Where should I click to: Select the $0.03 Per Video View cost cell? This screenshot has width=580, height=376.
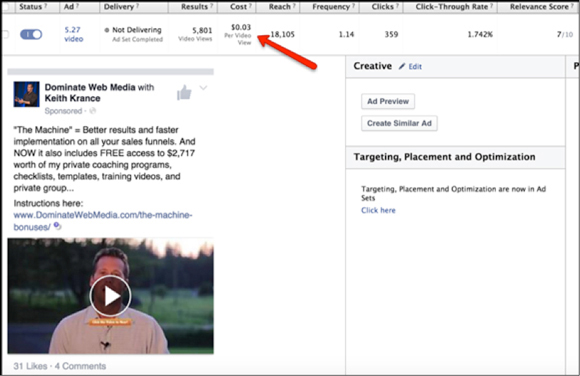tap(238, 34)
